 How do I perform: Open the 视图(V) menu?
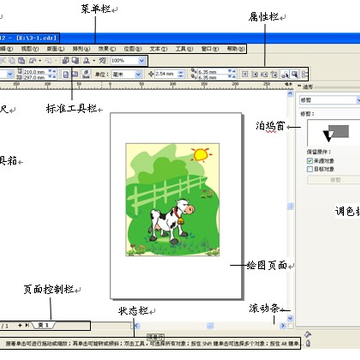coord(30,49)
